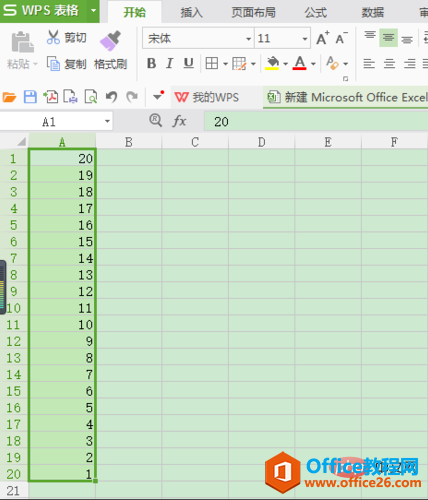The image size is (428, 500).
Task: Decrease font size with A- icon
Action: [341, 38]
